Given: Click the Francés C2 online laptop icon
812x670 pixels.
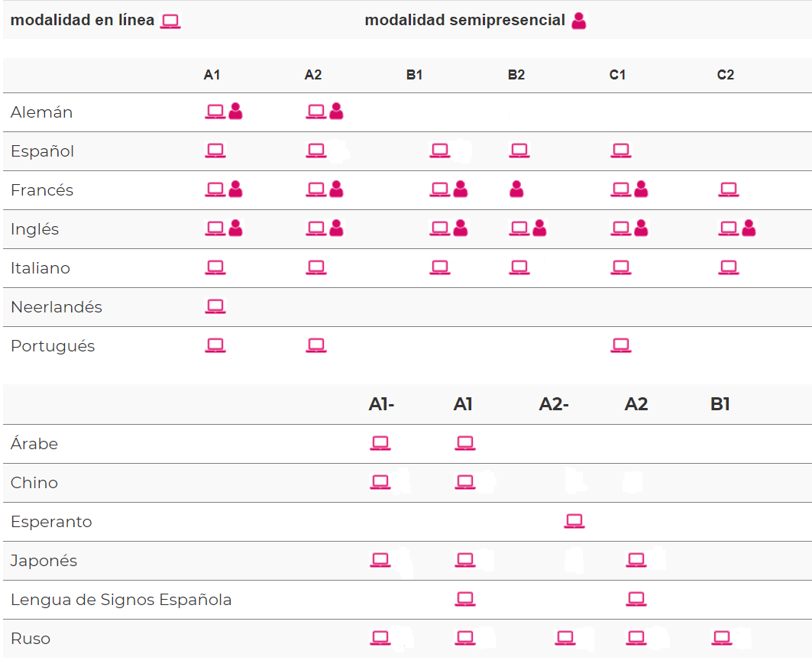Looking at the screenshot, I should (729, 189).
